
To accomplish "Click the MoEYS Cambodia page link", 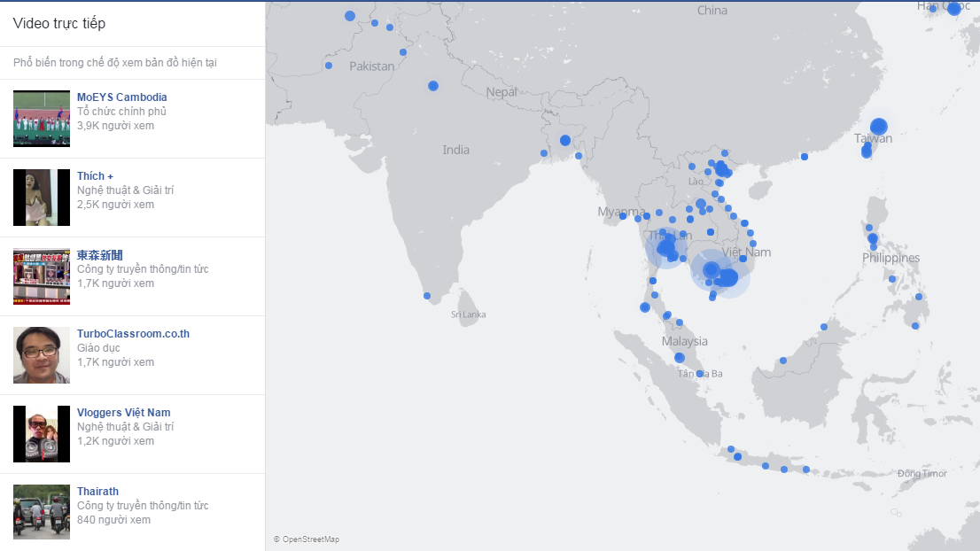I will click(x=122, y=97).
